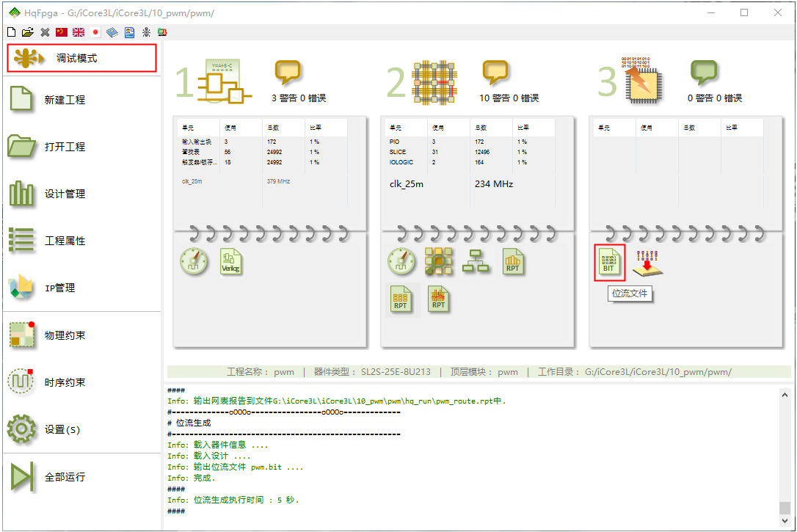Click the 调试模式 debug mode button
The width and height of the screenshot is (797, 532).
tap(81, 58)
